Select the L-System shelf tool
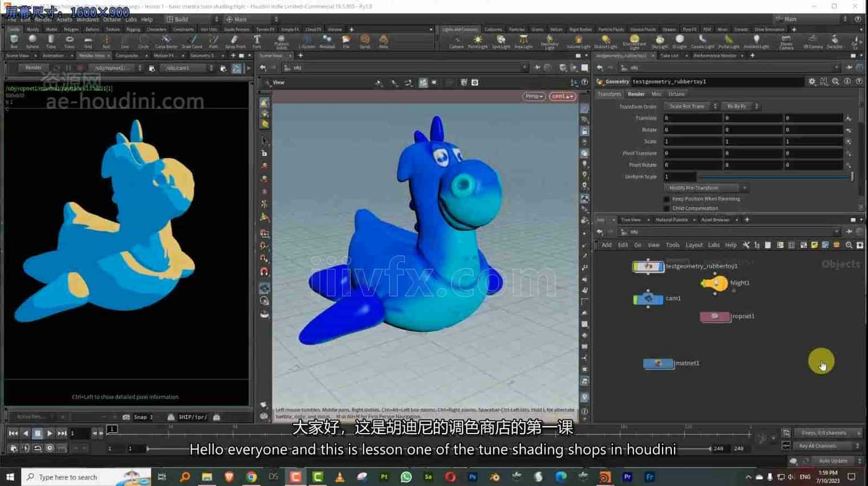Viewport: 868px width, 486px height. click(307, 42)
